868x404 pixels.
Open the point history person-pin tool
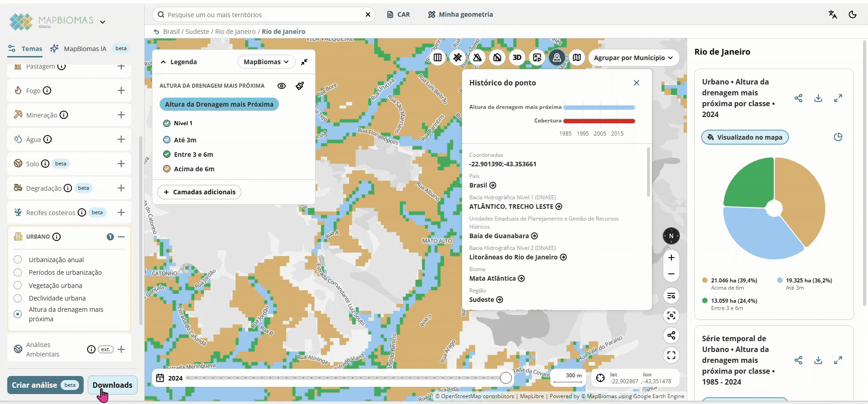pyautogui.click(x=557, y=57)
